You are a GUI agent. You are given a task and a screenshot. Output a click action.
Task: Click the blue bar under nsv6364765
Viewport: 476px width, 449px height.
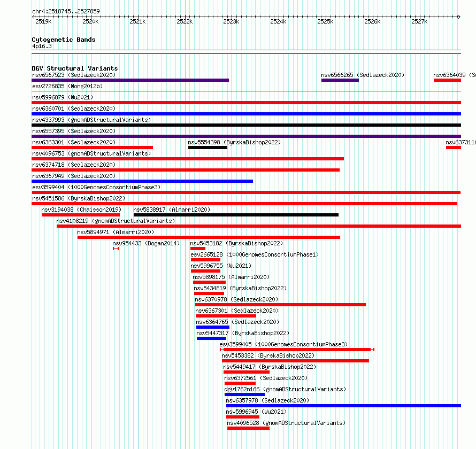click(213, 327)
